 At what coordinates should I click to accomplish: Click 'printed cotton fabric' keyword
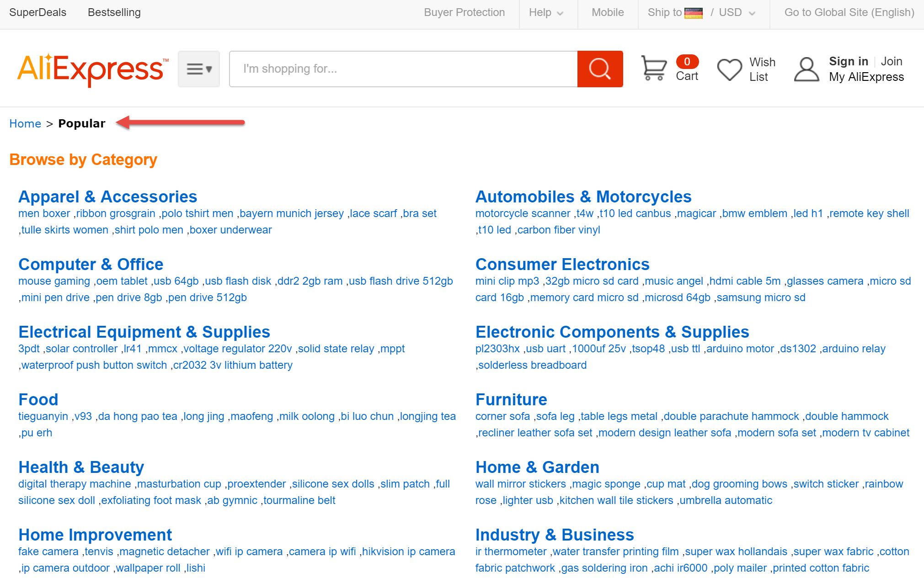821,568
